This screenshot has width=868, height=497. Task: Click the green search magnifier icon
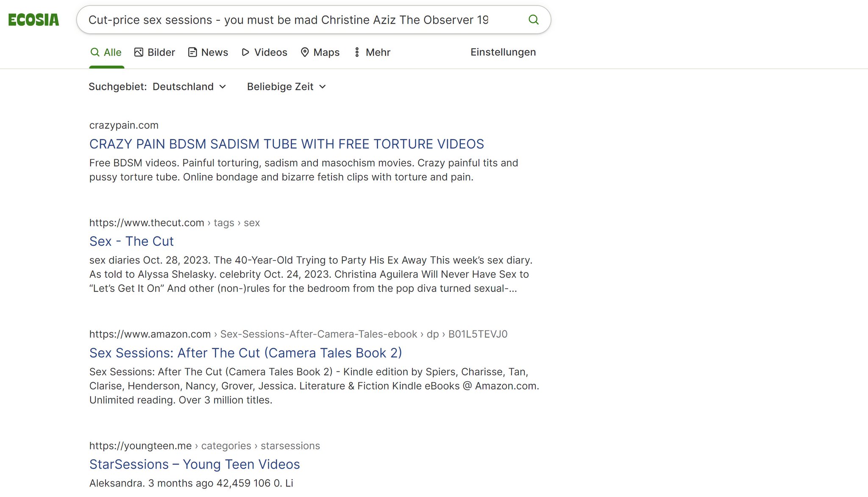coord(534,19)
